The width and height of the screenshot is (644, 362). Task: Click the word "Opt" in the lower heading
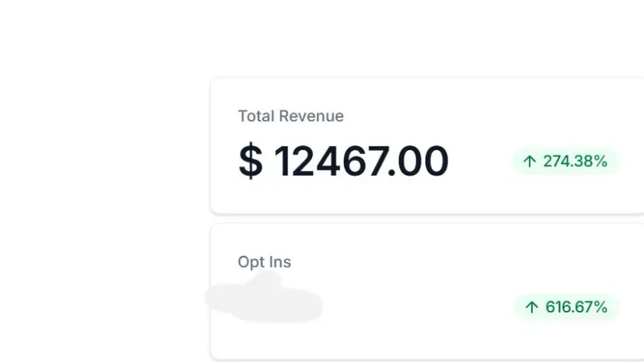click(250, 262)
